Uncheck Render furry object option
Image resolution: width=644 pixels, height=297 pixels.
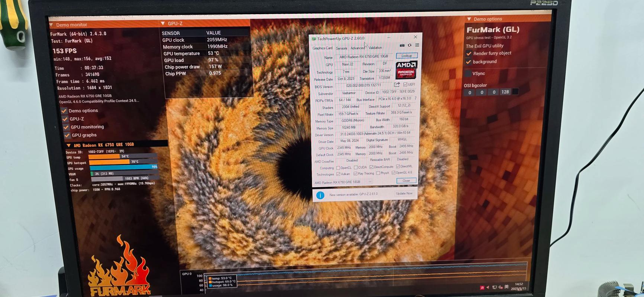[x=469, y=53]
